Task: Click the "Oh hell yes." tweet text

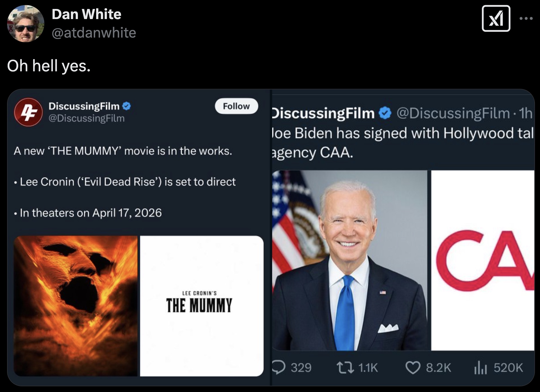Action: pyautogui.click(x=49, y=66)
